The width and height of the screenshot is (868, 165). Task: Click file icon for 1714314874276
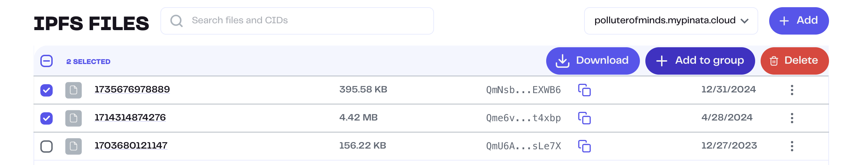[x=74, y=118]
